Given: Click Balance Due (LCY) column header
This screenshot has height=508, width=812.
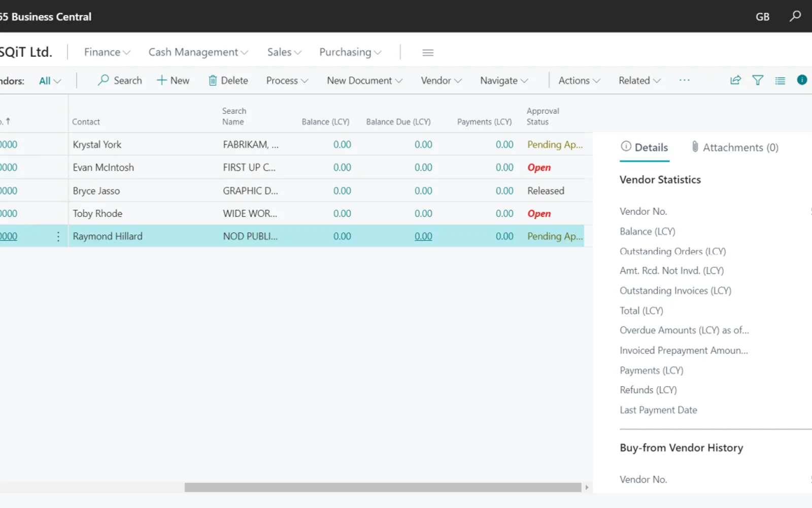Looking at the screenshot, I should (x=398, y=121).
